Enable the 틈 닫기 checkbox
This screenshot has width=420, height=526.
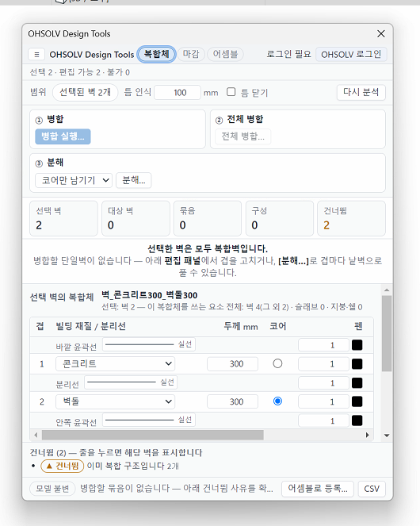pyautogui.click(x=231, y=92)
